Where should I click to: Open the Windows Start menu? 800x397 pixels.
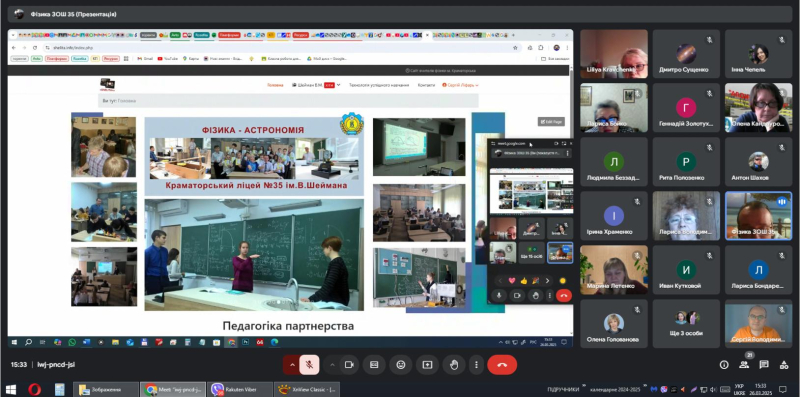(x=10, y=390)
